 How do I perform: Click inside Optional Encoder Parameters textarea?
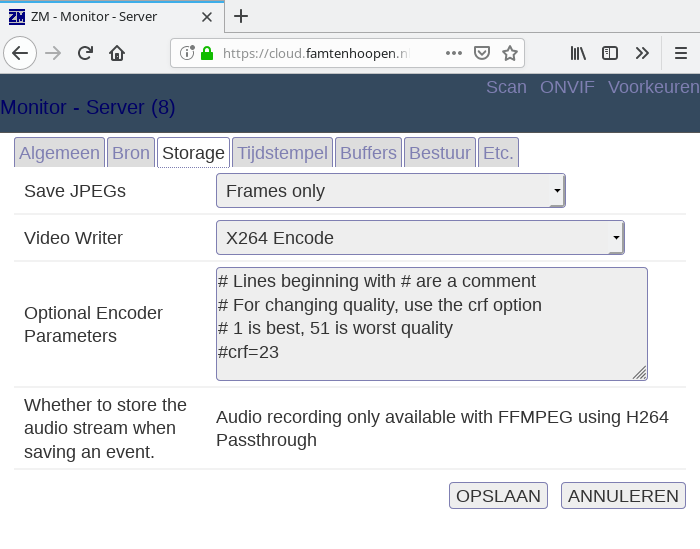tap(431, 323)
